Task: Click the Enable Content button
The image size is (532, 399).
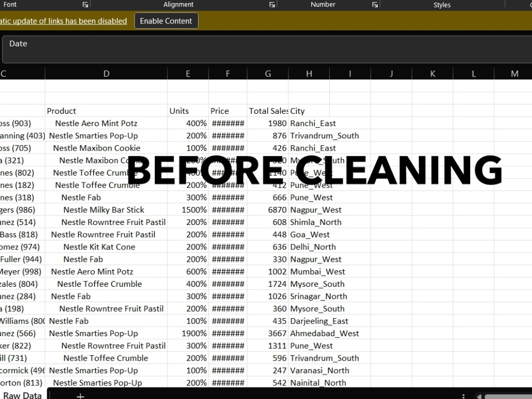Action: (166, 21)
